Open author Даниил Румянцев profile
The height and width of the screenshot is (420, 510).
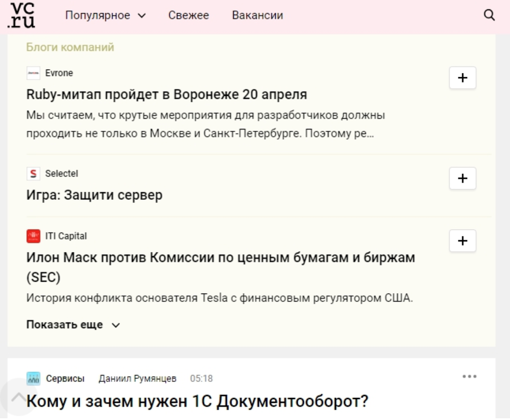pos(137,378)
